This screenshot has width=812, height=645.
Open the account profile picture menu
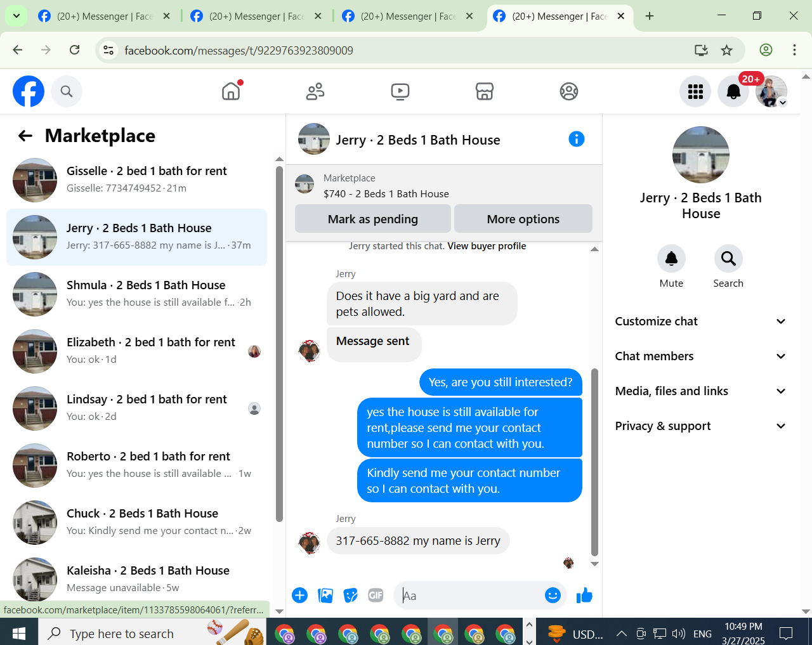pyautogui.click(x=771, y=91)
